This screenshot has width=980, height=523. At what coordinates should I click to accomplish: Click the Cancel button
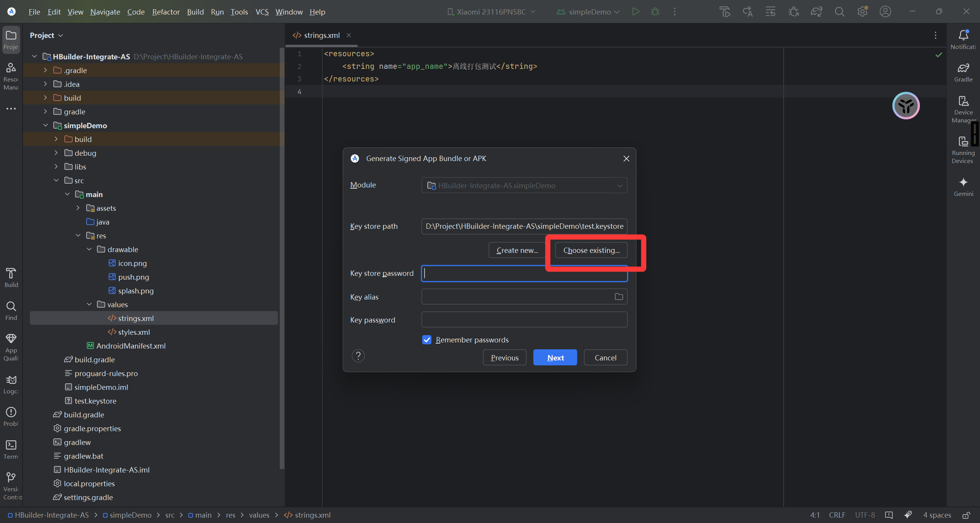[605, 358]
